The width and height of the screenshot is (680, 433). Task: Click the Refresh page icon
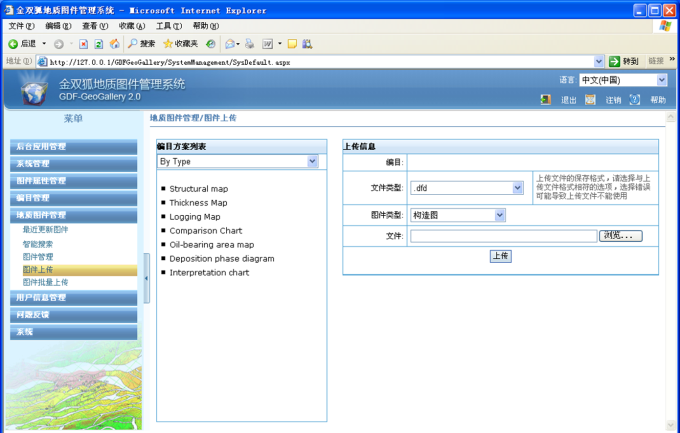99,44
